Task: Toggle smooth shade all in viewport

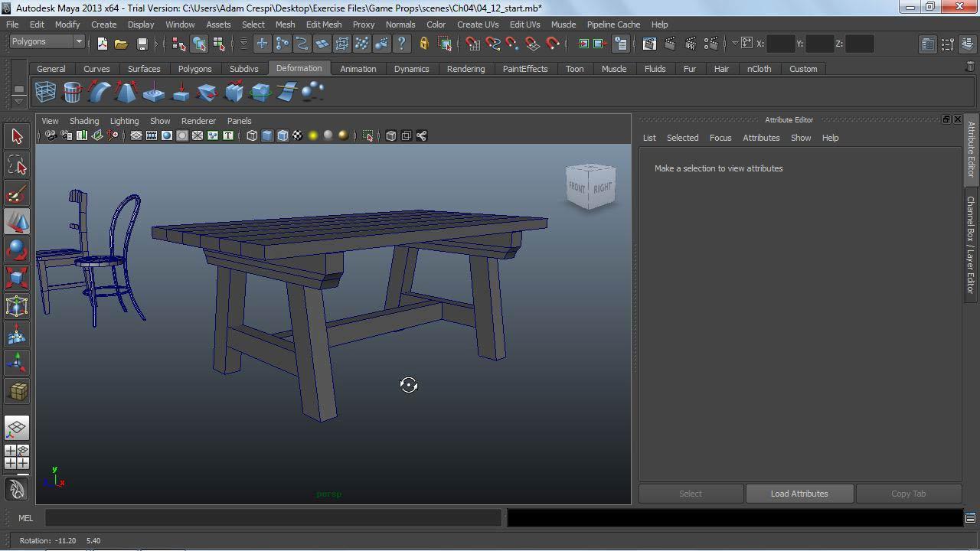Action: click(267, 136)
